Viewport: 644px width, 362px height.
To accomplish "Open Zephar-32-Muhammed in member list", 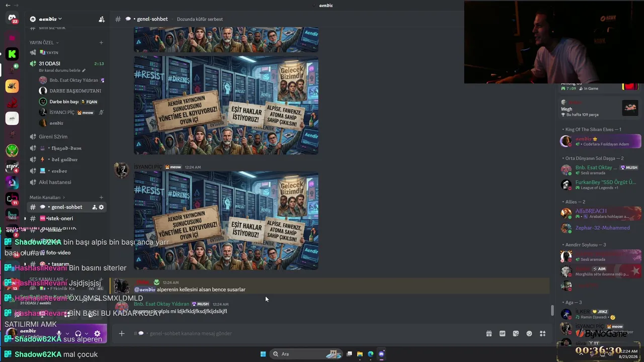I will point(600,228).
